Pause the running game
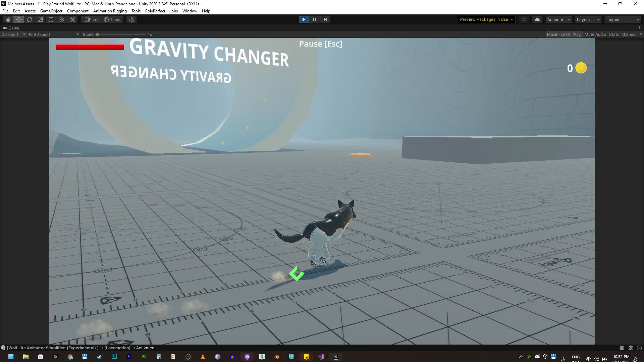644x362 pixels. (x=314, y=19)
